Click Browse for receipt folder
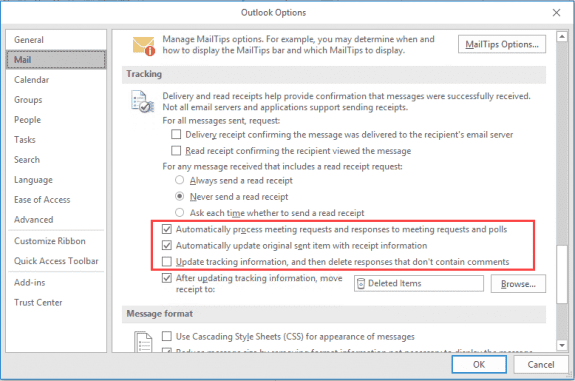This screenshot has height=381, width=575. 518,284
